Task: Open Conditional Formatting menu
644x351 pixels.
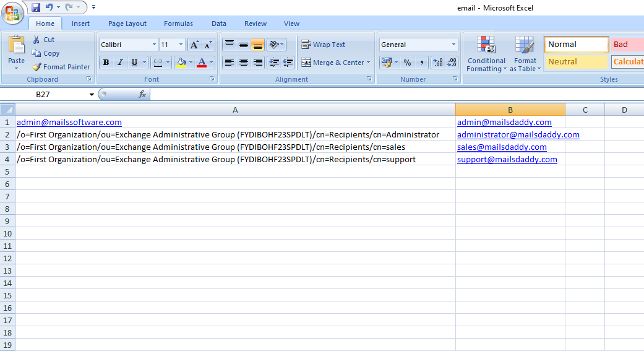Action: [486, 53]
